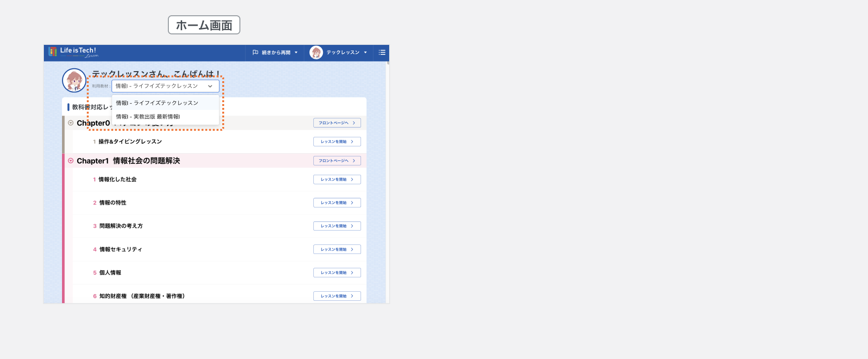Go to Chapter1 フロントページへ button

pyautogui.click(x=337, y=161)
